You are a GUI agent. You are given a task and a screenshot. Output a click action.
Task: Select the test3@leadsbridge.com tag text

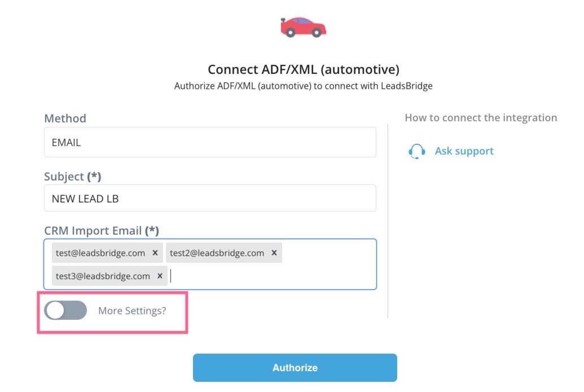coord(103,276)
